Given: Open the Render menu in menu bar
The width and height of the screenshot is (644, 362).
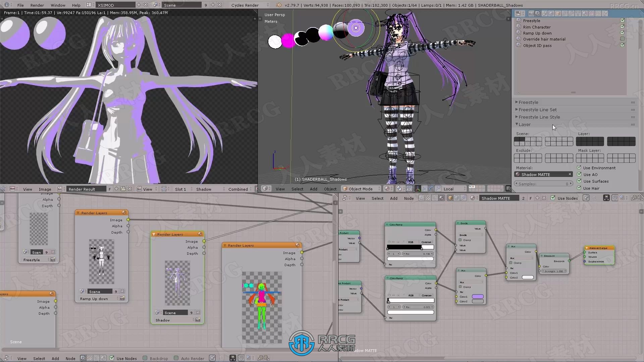Looking at the screenshot, I should (x=37, y=5).
